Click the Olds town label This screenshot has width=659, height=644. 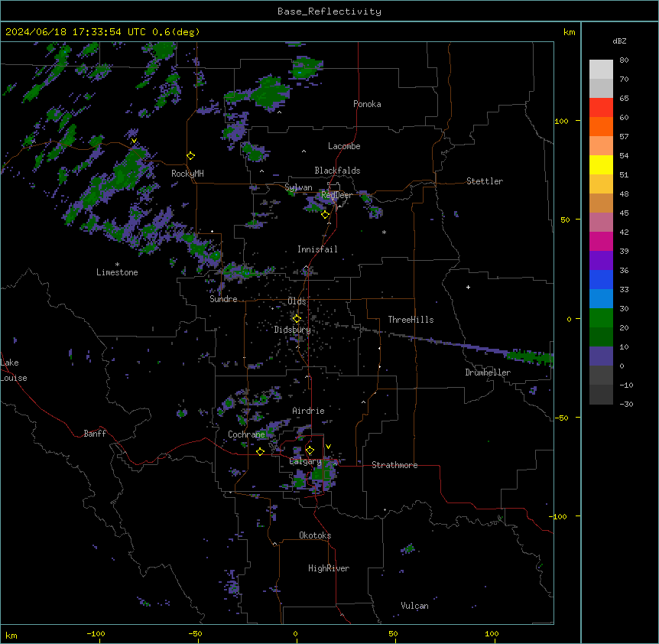click(297, 301)
